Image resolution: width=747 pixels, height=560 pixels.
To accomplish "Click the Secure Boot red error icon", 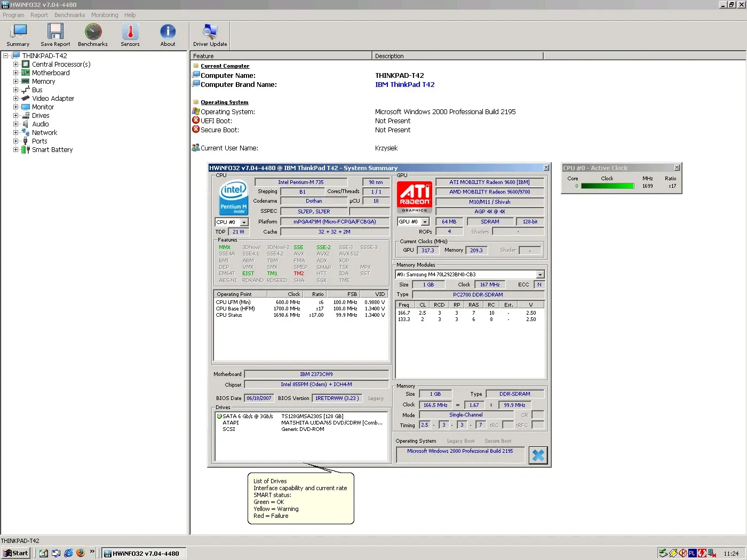I will point(196,130).
